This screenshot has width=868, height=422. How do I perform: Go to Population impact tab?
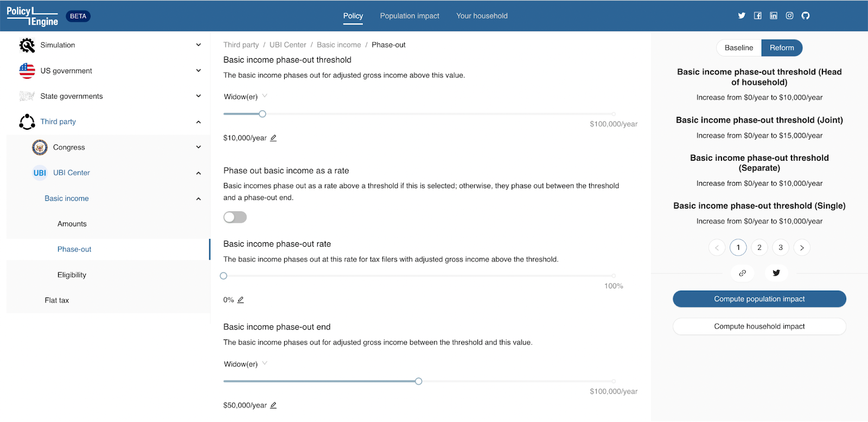[410, 16]
